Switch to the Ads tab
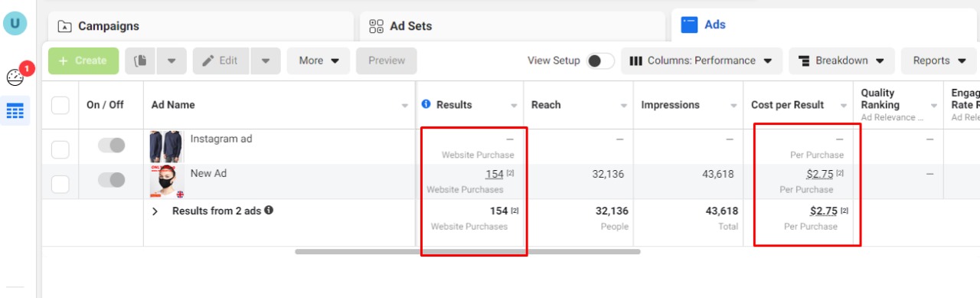This screenshot has height=298, width=980. tap(825, 25)
